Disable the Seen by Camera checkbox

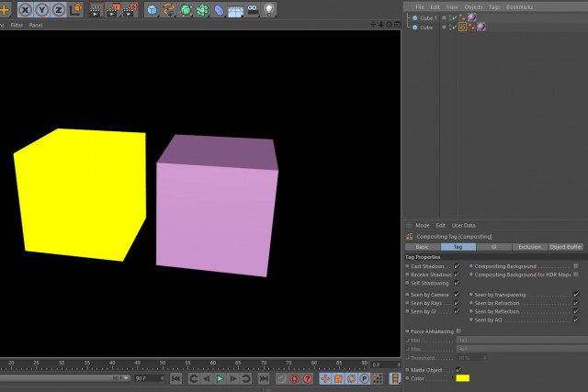[457, 295]
